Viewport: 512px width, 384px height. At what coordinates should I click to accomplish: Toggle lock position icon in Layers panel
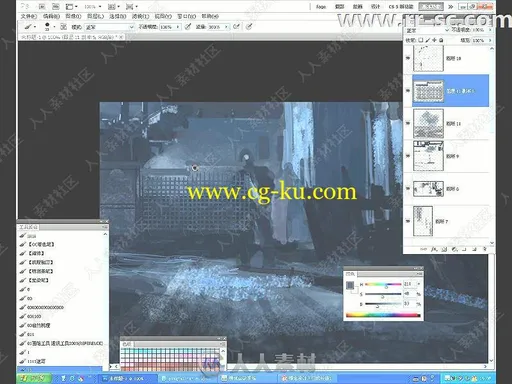tap(434, 40)
